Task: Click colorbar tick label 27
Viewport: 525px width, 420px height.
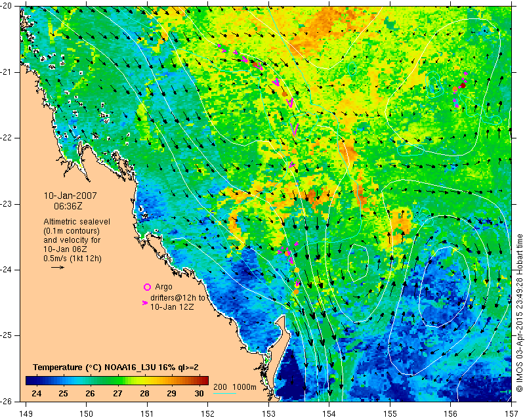Action: point(117,394)
